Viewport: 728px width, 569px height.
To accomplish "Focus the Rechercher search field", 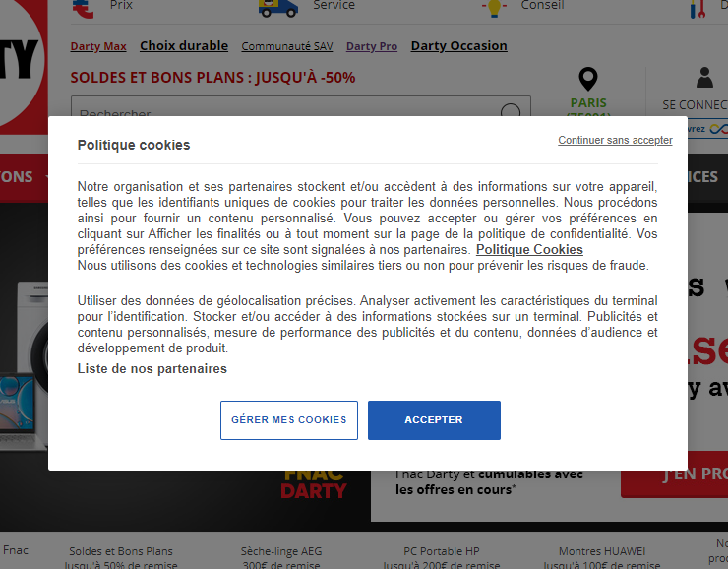I will pos(301,106).
